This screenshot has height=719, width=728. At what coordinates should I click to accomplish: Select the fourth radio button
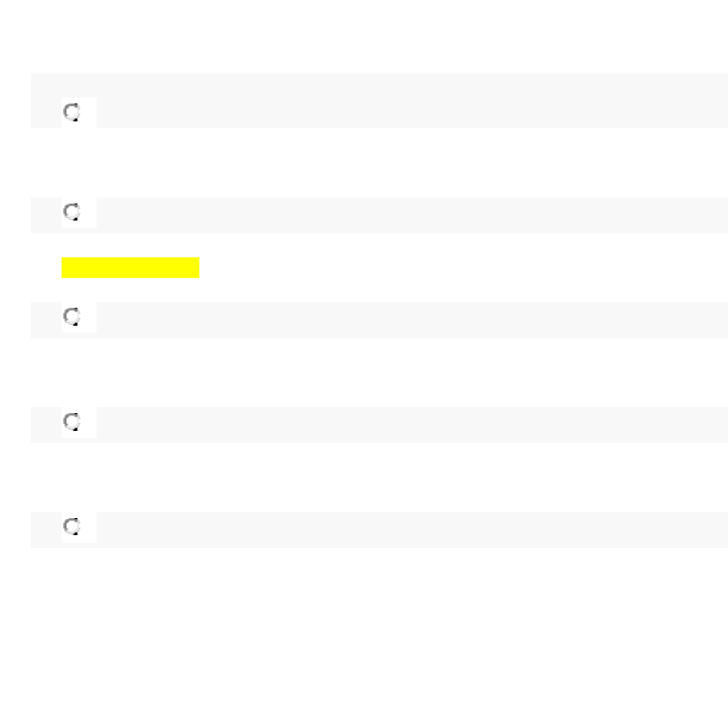(72, 421)
